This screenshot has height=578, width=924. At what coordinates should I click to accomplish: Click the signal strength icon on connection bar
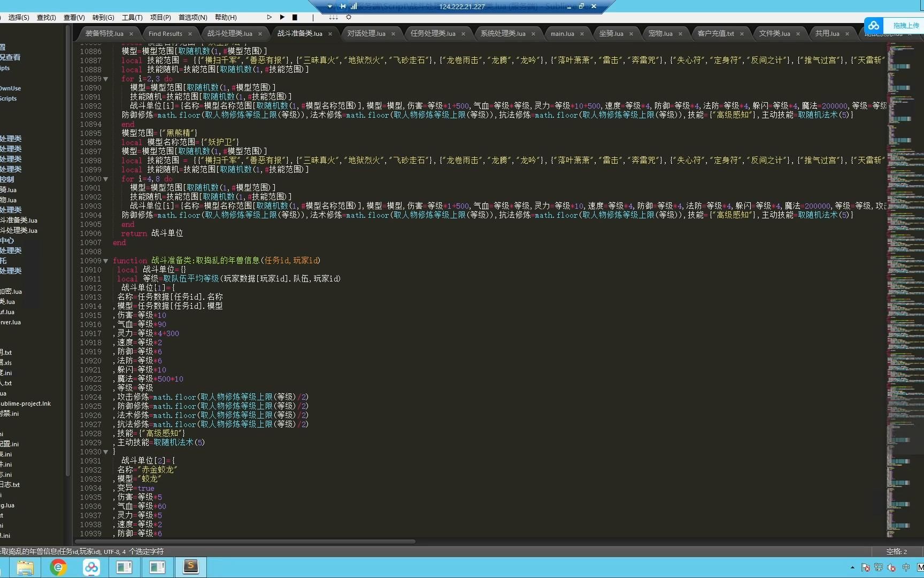(353, 6)
